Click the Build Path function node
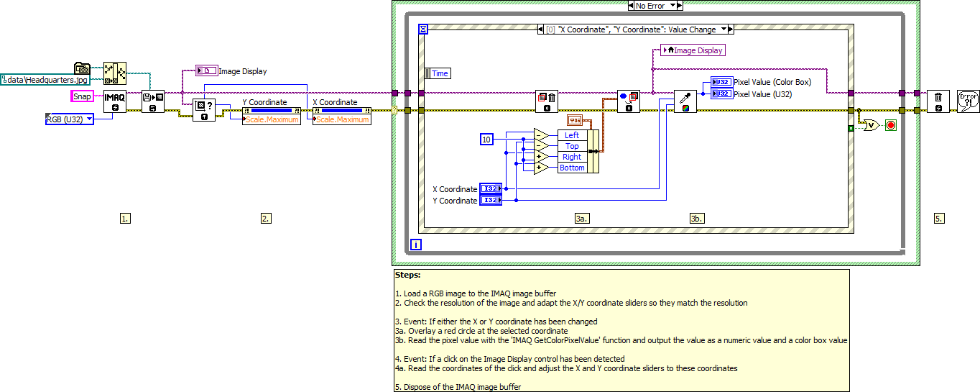This screenshot has width=980, height=392. click(x=114, y=73)
